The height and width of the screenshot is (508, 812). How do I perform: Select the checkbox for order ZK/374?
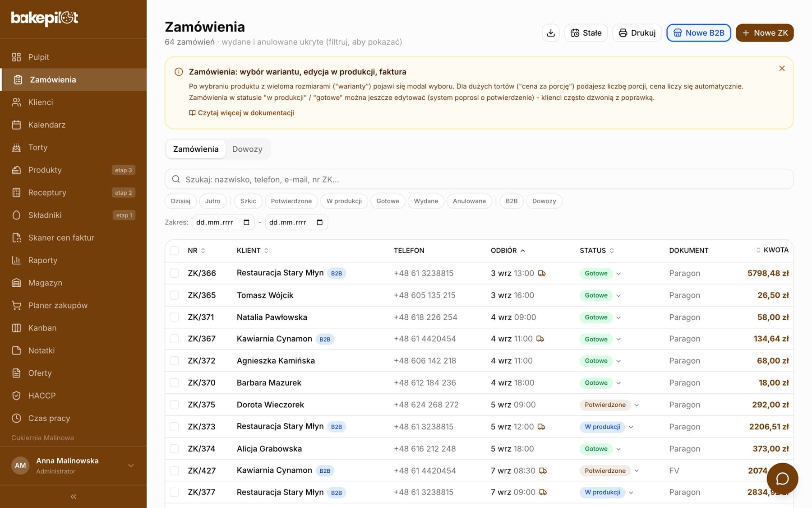(x=174, y=449)
